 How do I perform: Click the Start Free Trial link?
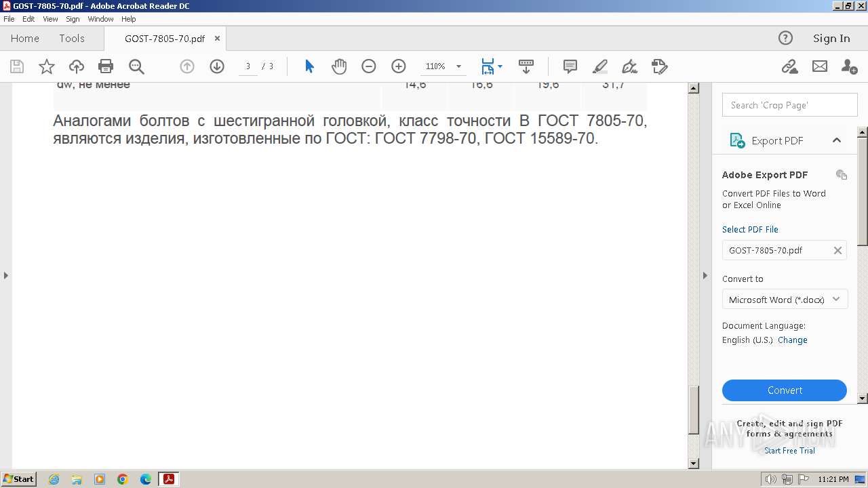789,451
